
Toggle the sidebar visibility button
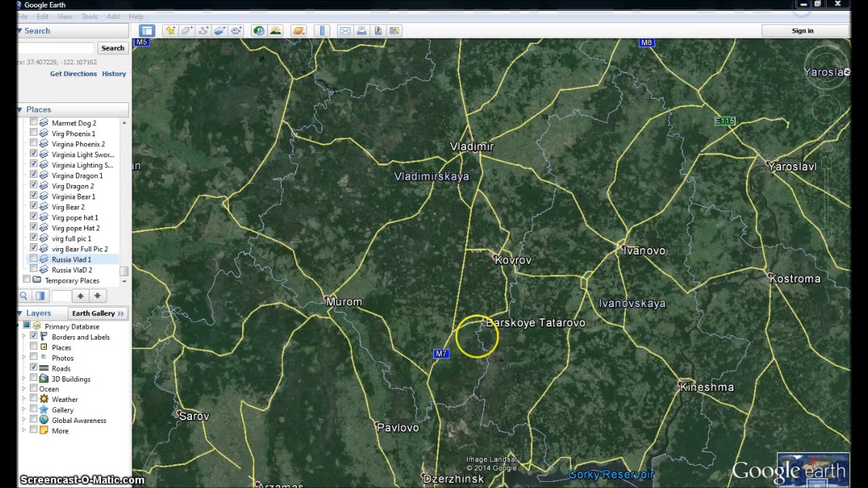(147, 30)
